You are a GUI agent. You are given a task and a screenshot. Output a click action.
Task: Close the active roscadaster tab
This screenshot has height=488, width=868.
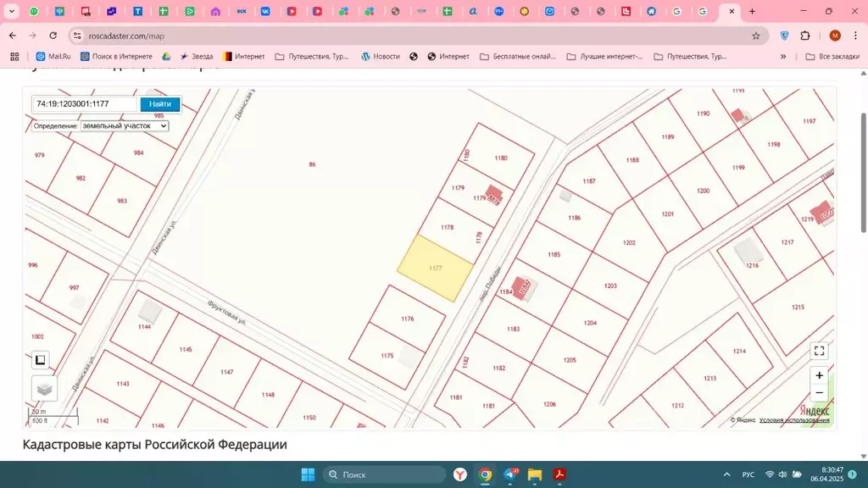pos(732,11)
